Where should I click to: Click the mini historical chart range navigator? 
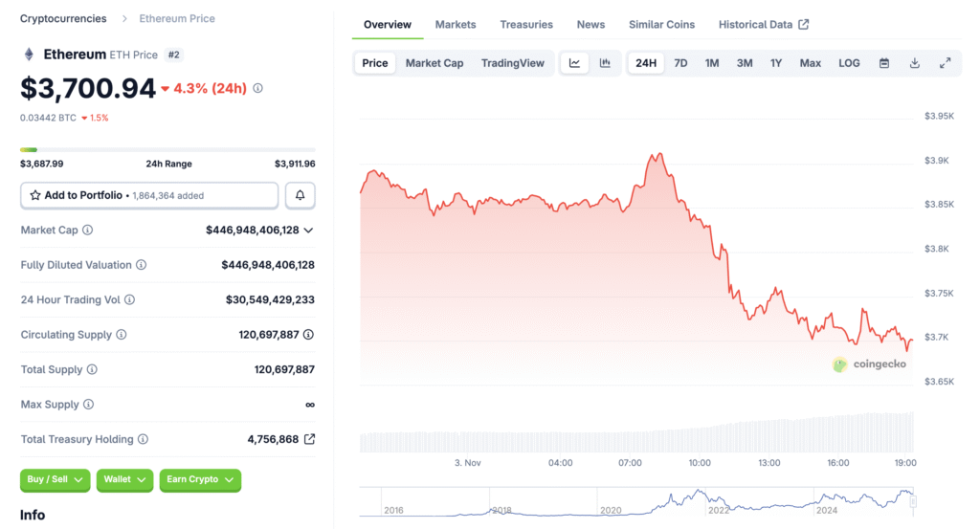[637, 500]
